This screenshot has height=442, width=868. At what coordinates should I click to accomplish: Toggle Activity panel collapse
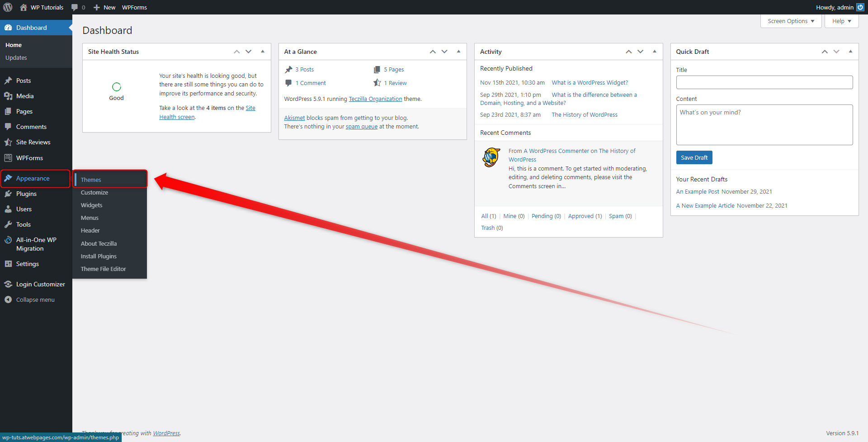(655, 52)
